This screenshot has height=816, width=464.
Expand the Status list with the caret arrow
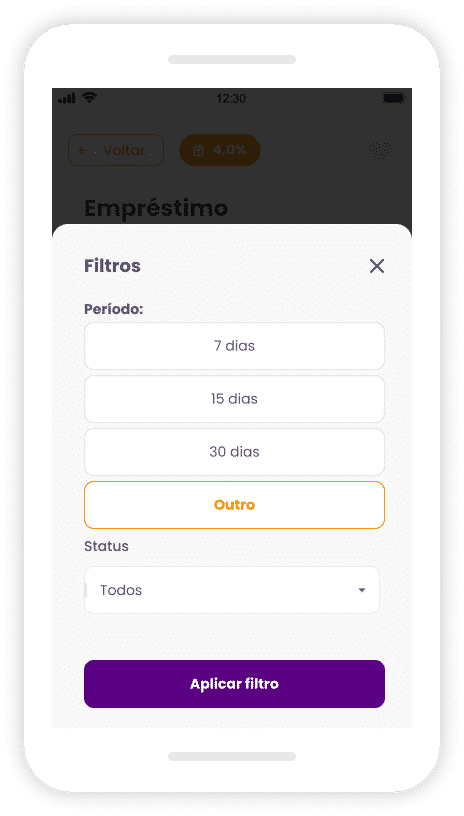pyautogui.click(x=362, y=590)
